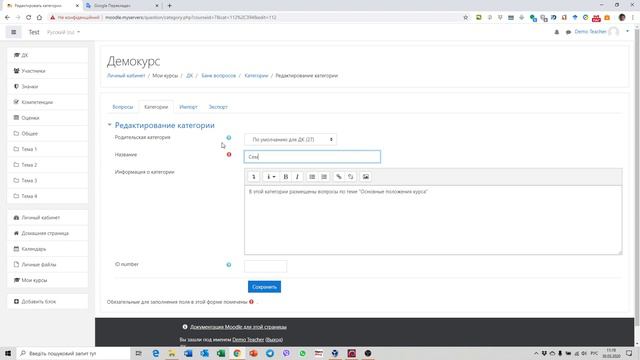Expand the editor toolbar toggle button
The width and height of the screenshot is (640, 360).
pyautogui.click(x=253, y=177)
